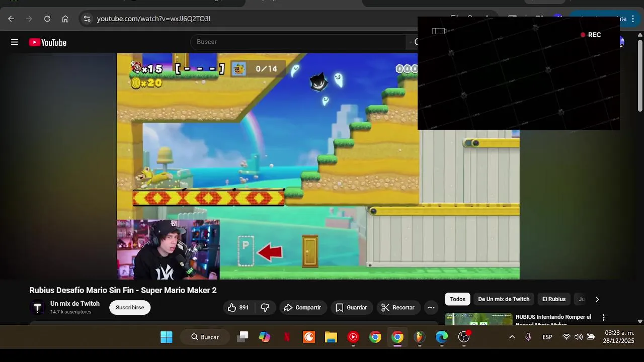Select the Todos filter chip

click(458, 299)
